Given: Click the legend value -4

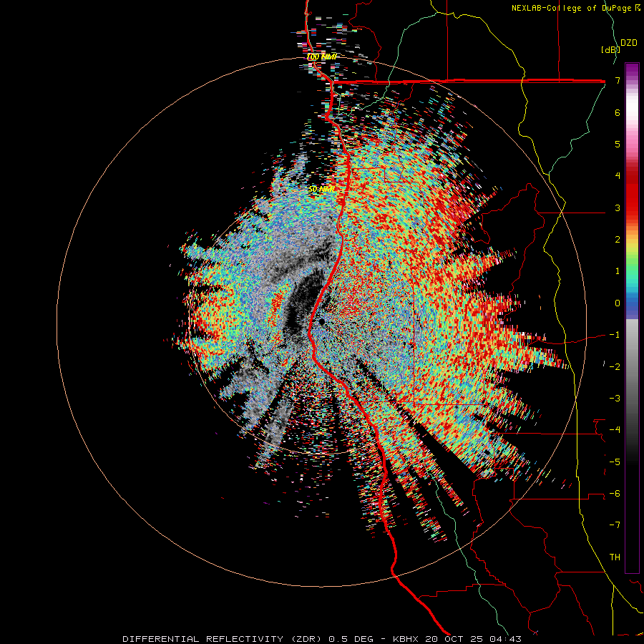Looking at the screenshot, I should [615, 430].
